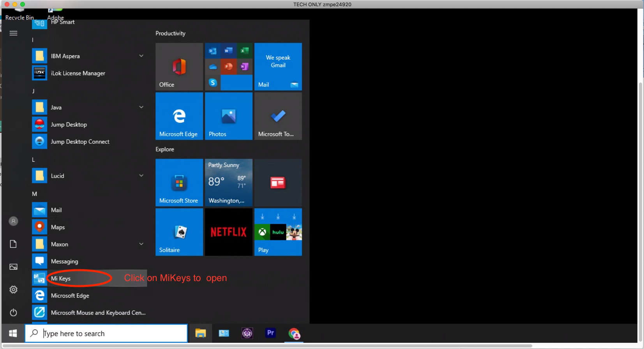Jump to letter L app group
Viewport: 644px width, 349px height.
pyautogui.click(x=34, y=159)
